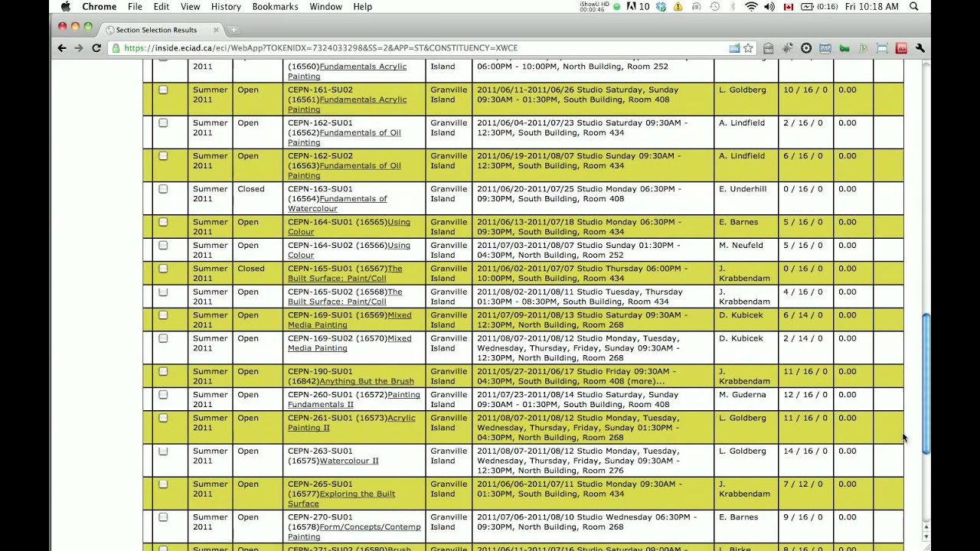The height and width of the screenshot is (551, 980).
Task: Open the TAG extension icon
Action: point(768,48)
